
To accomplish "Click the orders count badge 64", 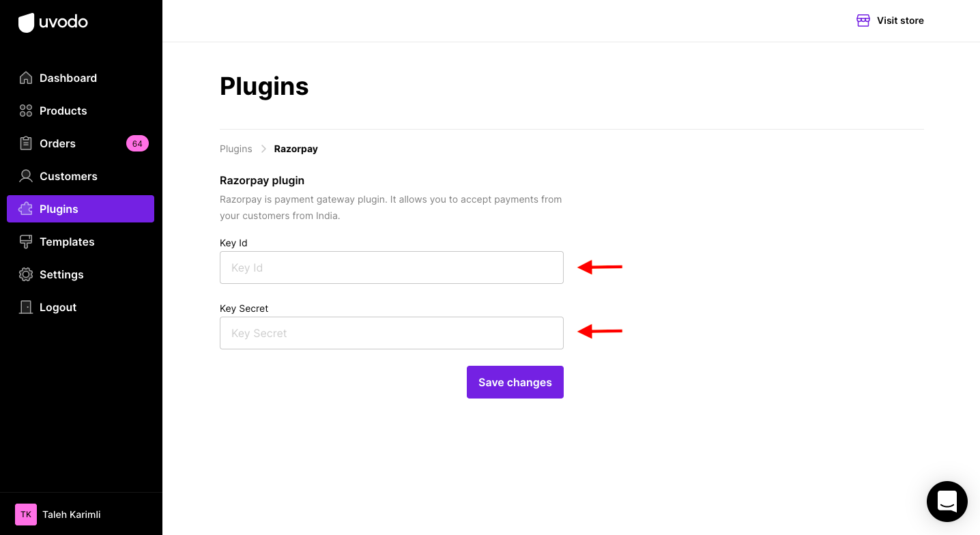I will coord(137,143).
